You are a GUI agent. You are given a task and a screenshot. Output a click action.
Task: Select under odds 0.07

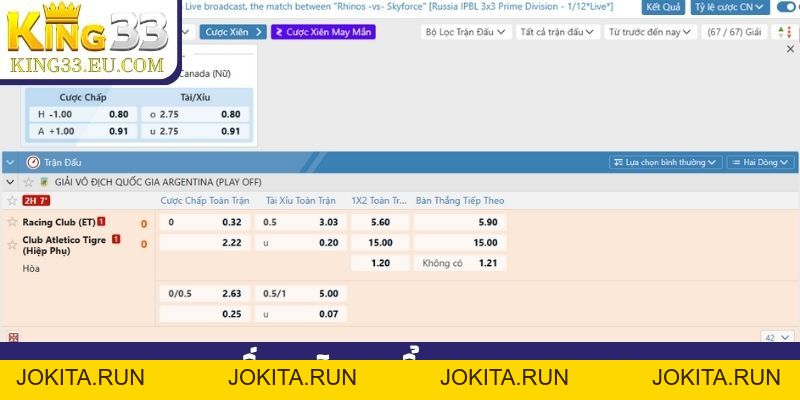[x=301, y=314]
